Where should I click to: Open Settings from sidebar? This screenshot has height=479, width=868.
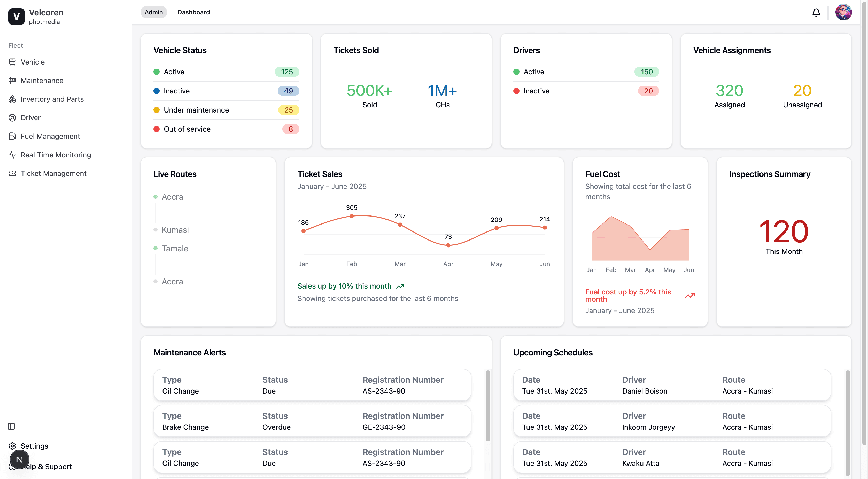34,446
